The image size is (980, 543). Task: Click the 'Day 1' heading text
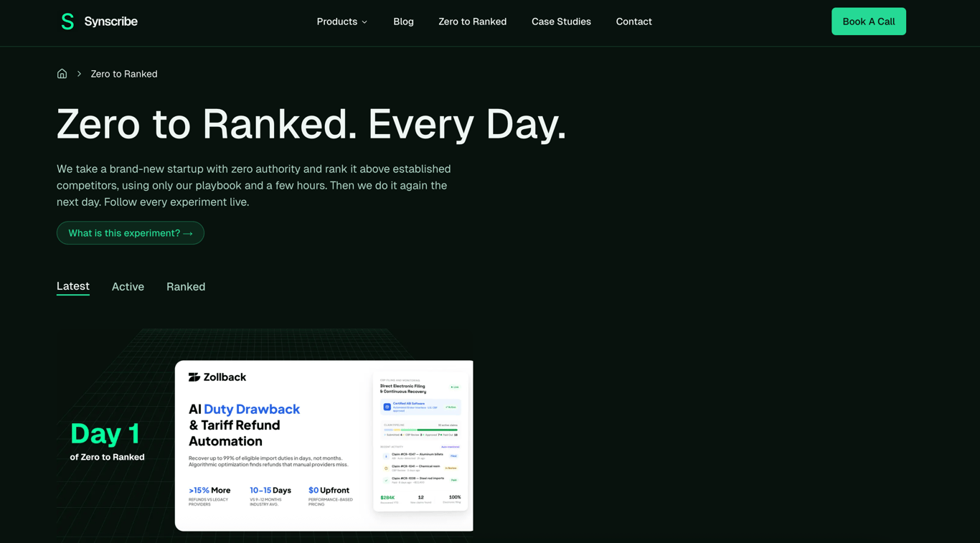coord(105,433)
